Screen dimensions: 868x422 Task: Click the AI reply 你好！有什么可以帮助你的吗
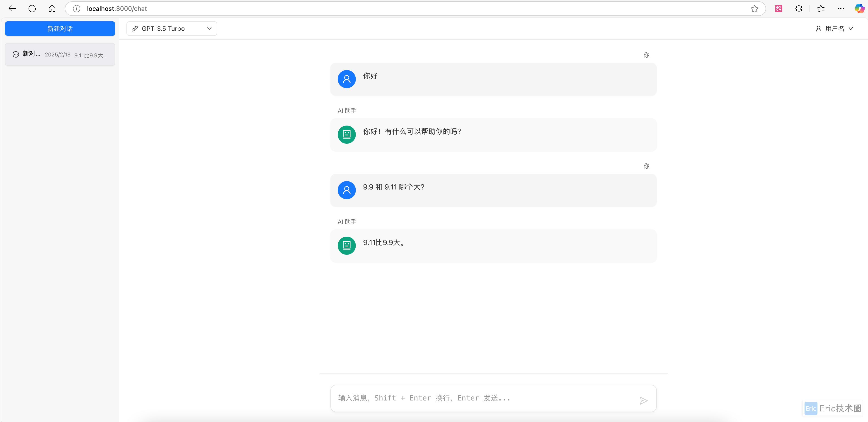click(412, 131)
